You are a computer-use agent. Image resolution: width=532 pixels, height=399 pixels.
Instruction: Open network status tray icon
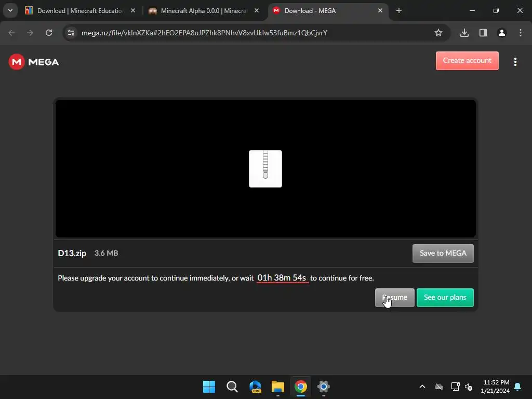[455, 387]
